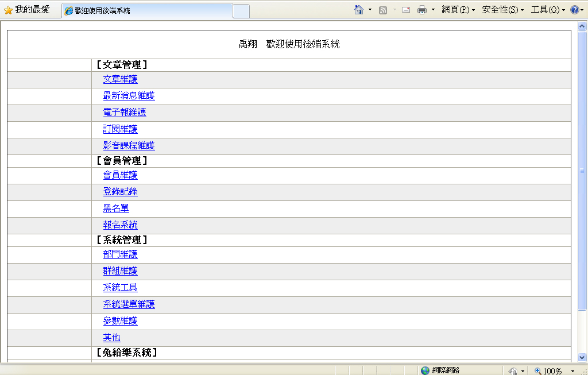Open the 文章維護 link
The height and width of the screenshot is (375, 588).
(x=120, y=79)
